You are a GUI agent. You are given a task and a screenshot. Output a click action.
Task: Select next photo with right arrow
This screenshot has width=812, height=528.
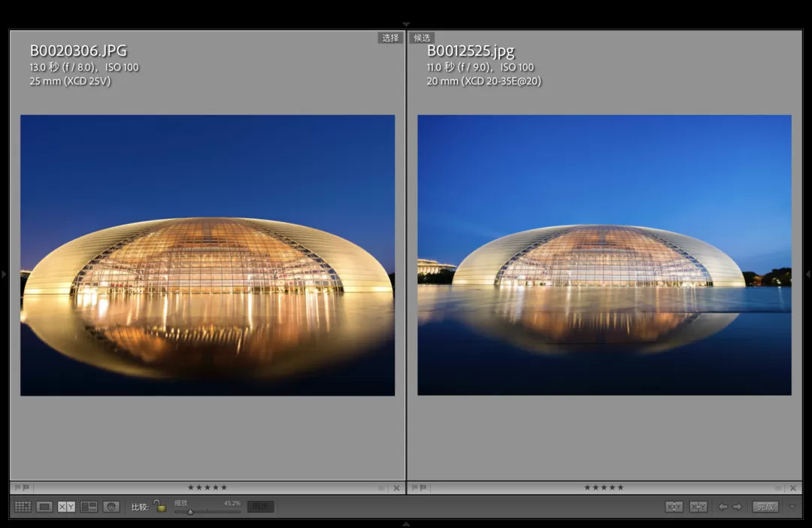(x=738, y=507)
